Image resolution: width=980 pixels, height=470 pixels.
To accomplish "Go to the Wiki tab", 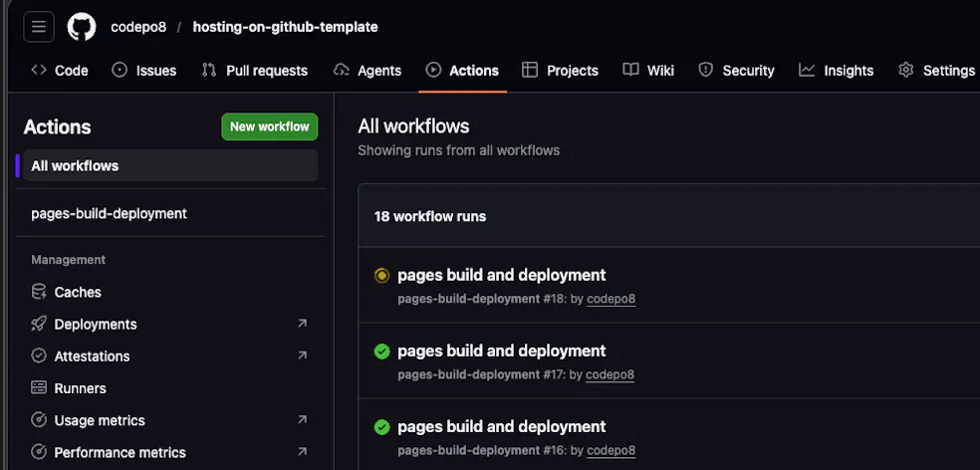I will (x=648, y=71).
